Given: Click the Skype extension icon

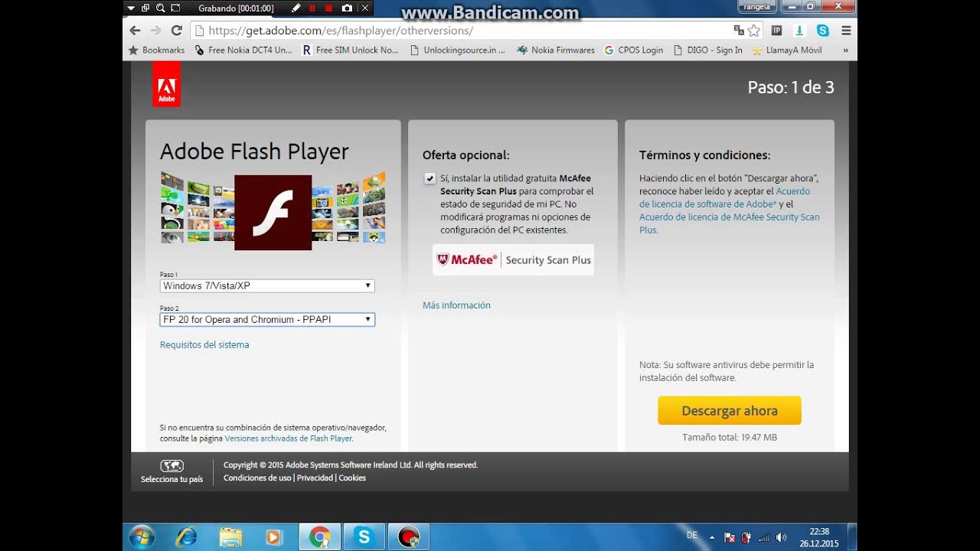Looking at the screenshot, I should pos(823,31).
